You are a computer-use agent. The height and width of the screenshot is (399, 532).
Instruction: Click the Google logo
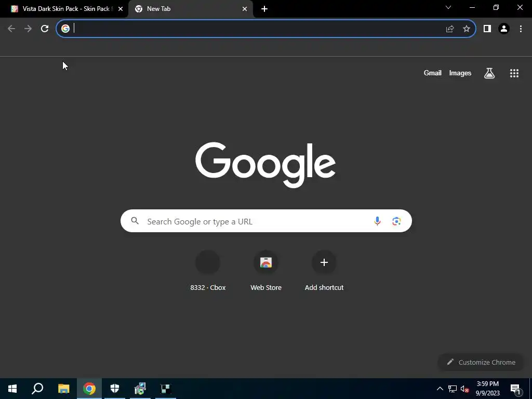pos(265,165)
